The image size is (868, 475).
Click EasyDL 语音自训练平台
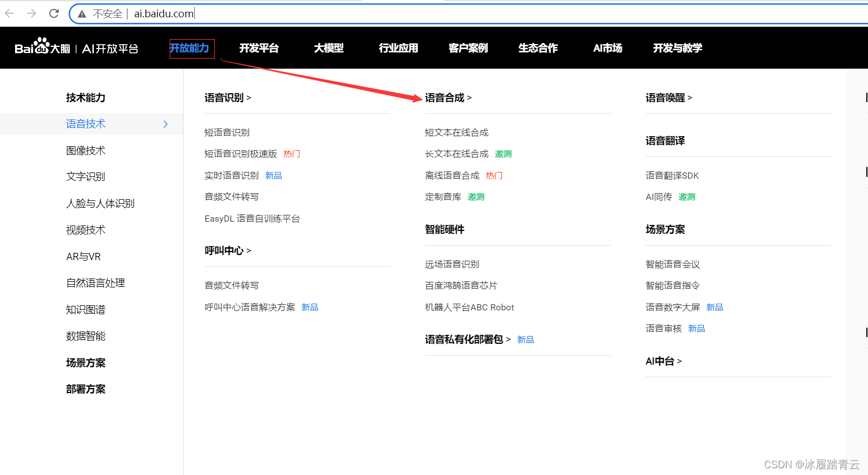pos(252,218)
